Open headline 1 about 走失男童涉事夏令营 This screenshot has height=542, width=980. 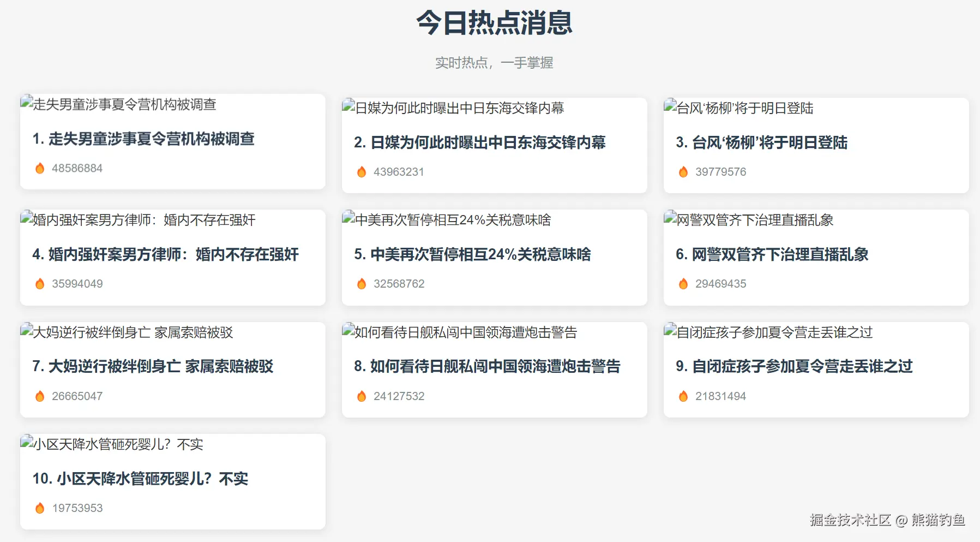143,139
